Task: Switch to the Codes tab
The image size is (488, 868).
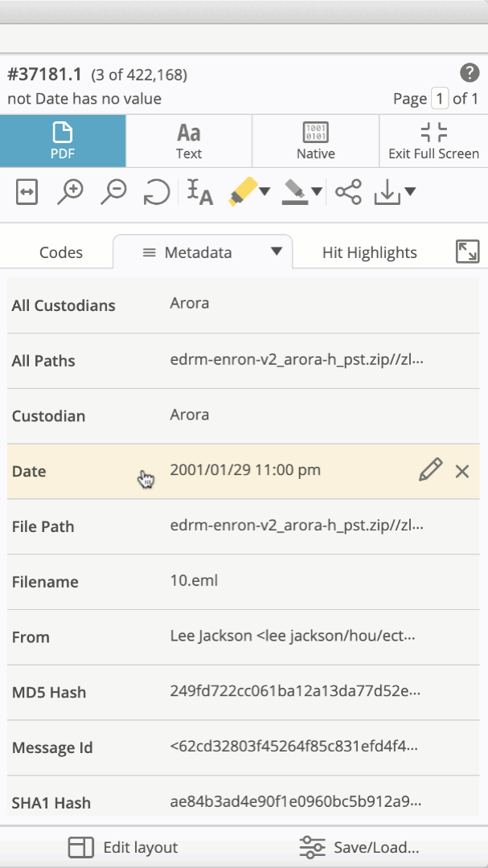Action: pos(61,252)
